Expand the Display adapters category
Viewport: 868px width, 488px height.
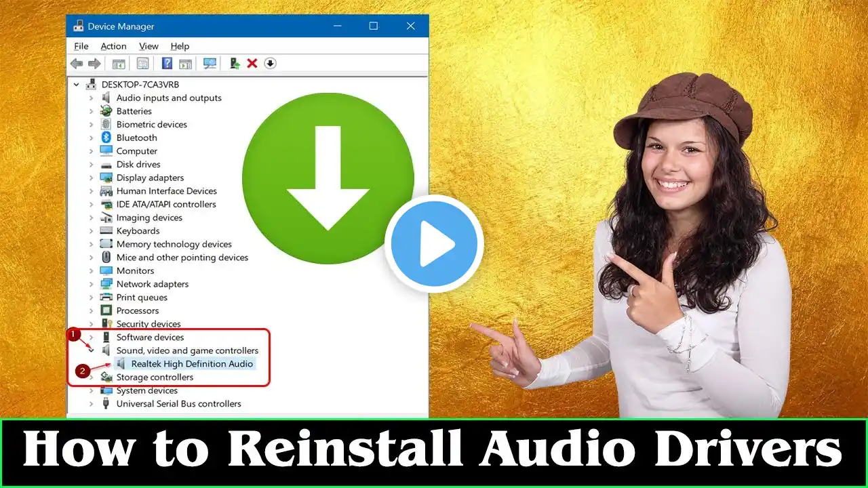coord(92,178)
